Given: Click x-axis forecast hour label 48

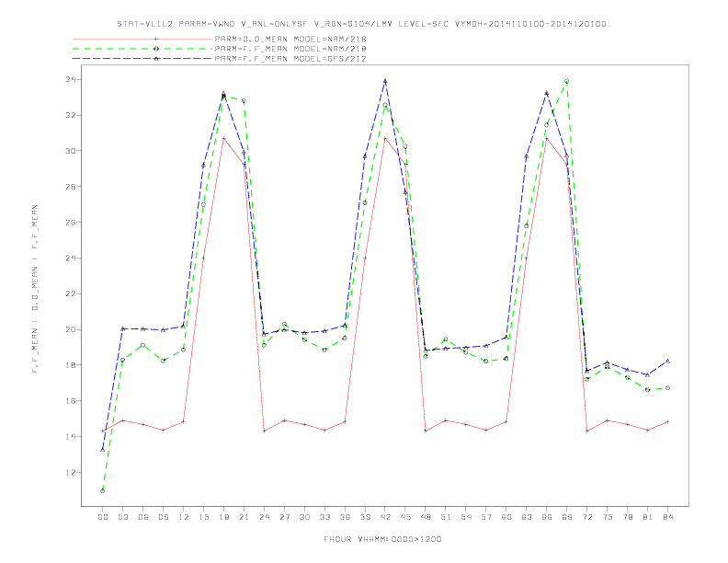Looking at the screenshot, I should (x=426, y=517).
